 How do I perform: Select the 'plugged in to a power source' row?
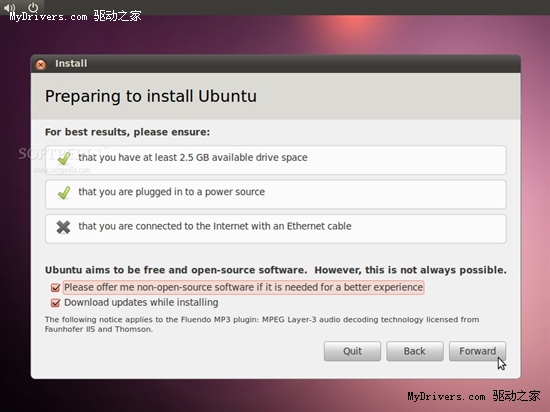276,194
